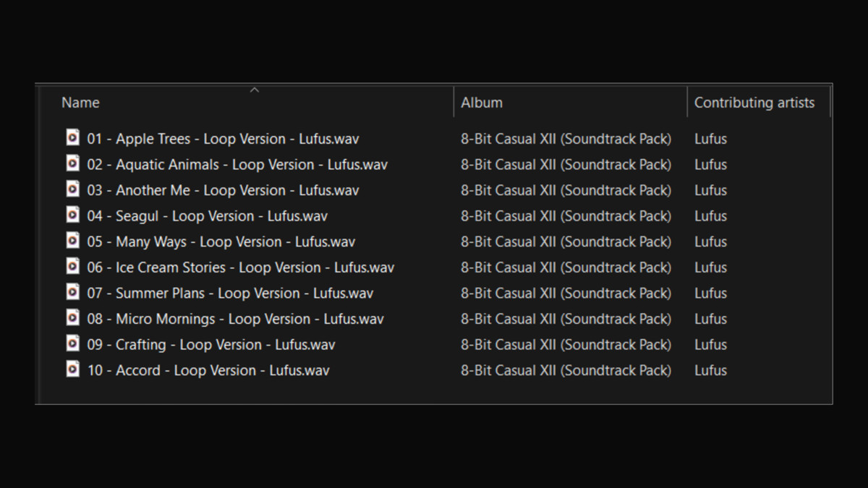Select the file icon for 04 - Seagul

point(72,215)
